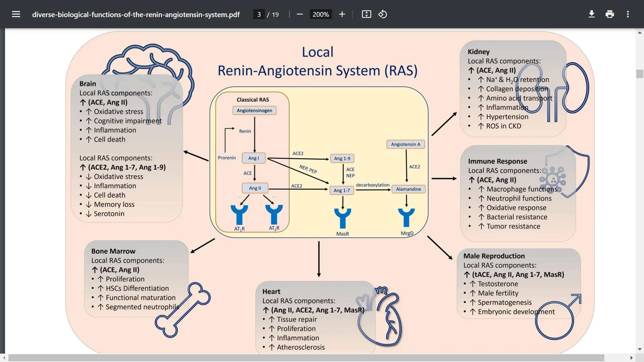
Task: Click the 200% zoom level display
Action: pyautogui.click(x=321, y=14)
